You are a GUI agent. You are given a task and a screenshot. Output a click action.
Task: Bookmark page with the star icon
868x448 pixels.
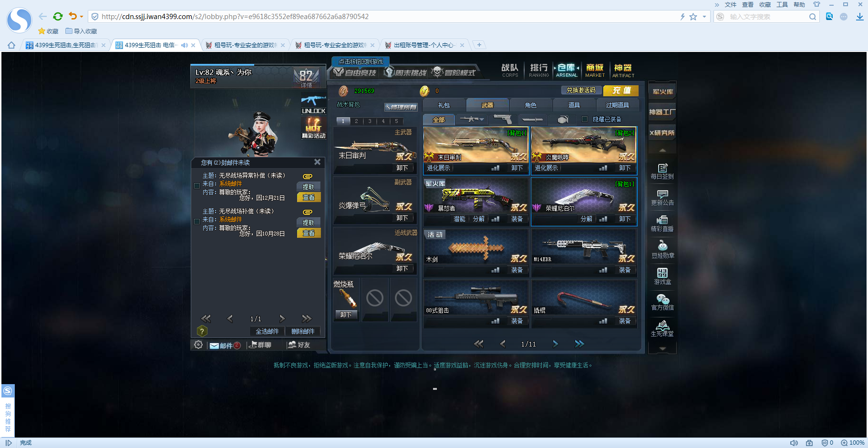693,17
